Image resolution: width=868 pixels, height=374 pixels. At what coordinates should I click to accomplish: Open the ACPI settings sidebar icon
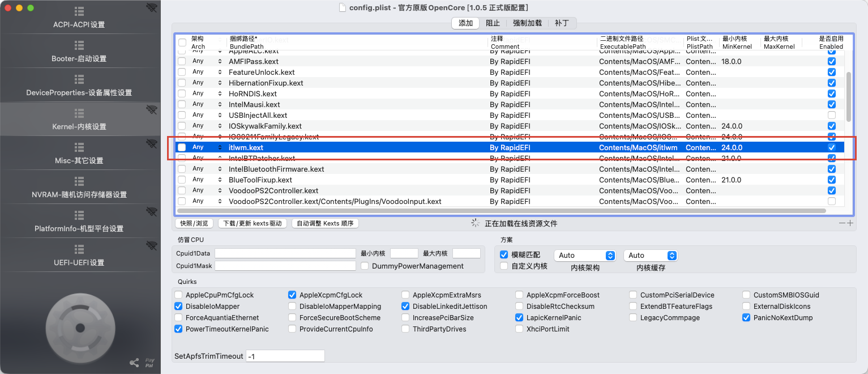(79, 11)
